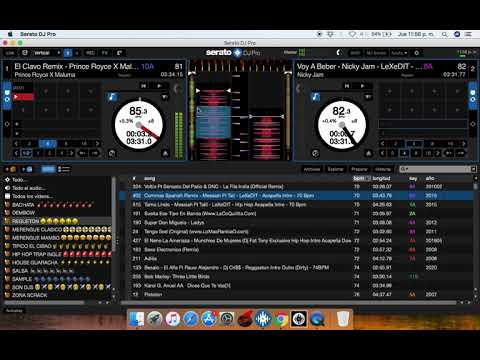Expand the help dropdown in top bar

[400, 53]
